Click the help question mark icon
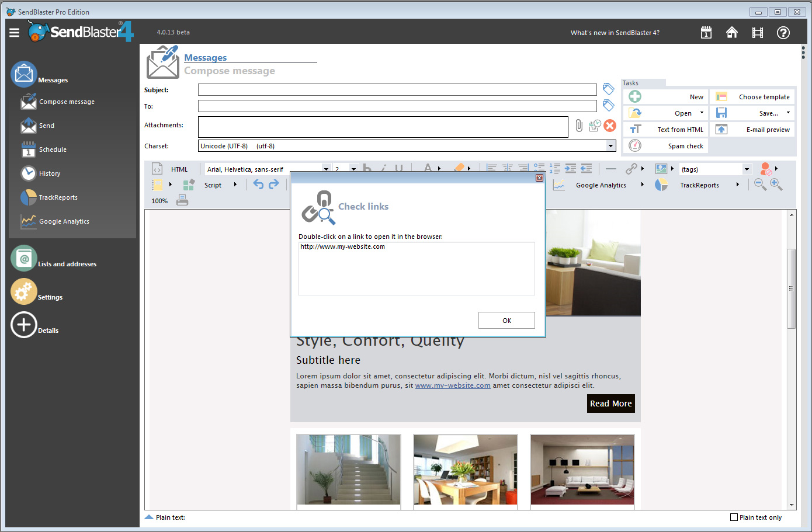Screen dimensions: 812x532 (x=783, y=33)
